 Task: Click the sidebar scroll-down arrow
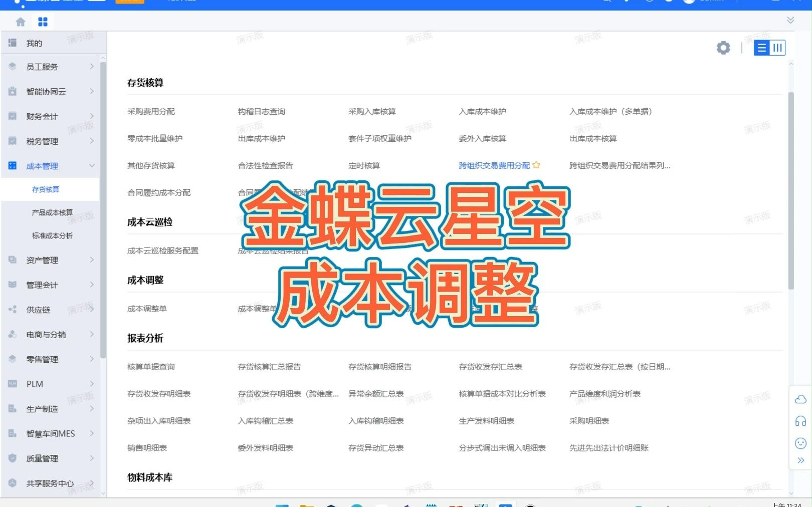[x=103, y=493]
